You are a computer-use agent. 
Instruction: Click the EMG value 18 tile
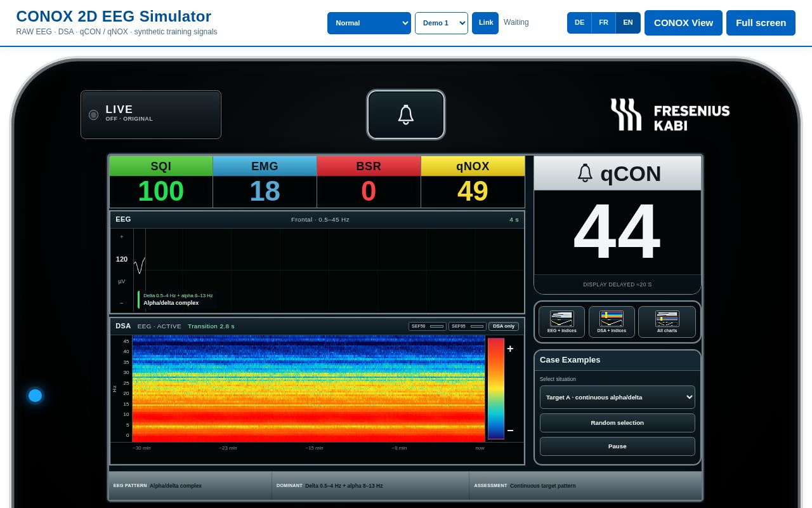pyautogui.click(x=265, y=182)
